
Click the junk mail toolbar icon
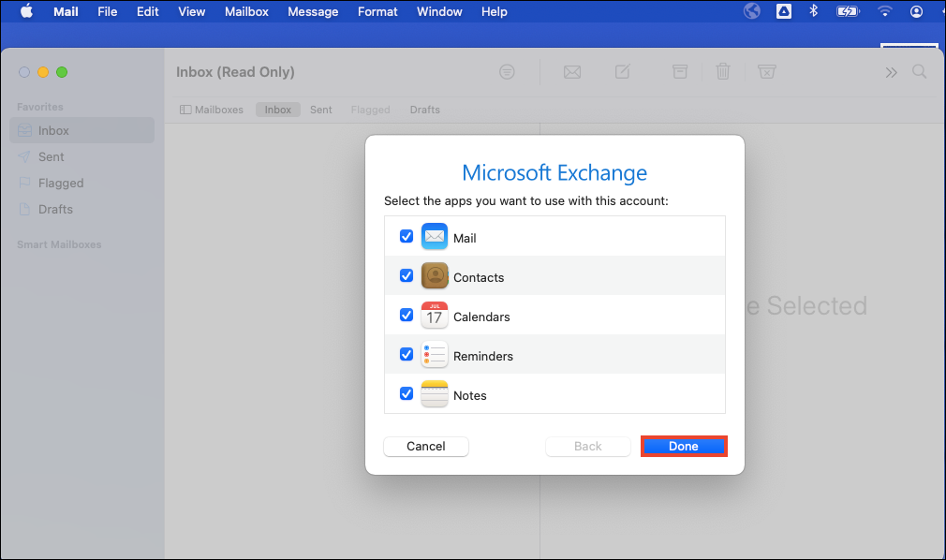pyautogui.click(x=766, y=72)
